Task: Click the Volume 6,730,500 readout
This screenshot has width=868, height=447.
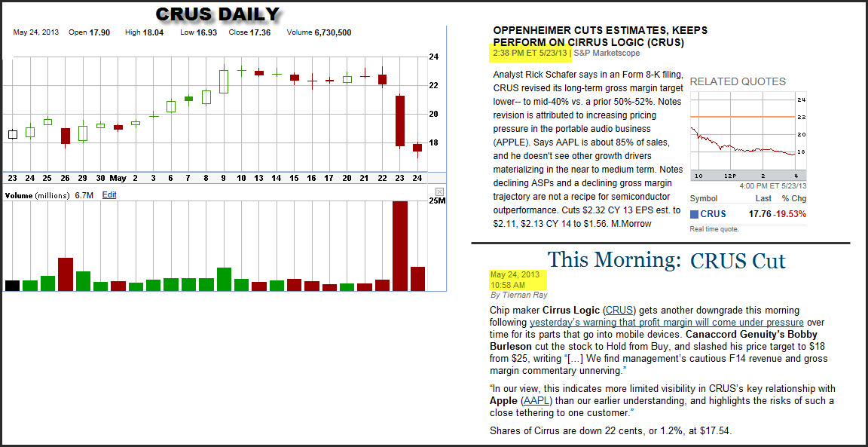Action: (x=319, y=32)
